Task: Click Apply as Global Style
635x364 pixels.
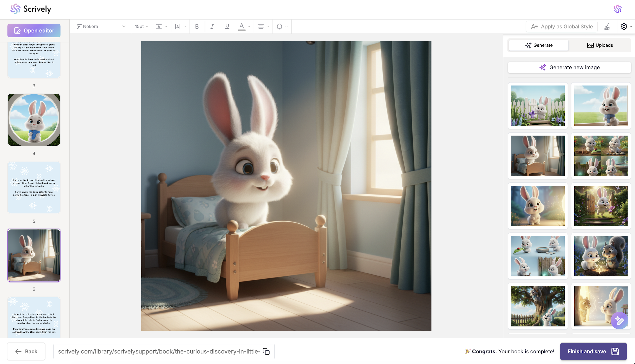Action: click(x=562, y=26)
